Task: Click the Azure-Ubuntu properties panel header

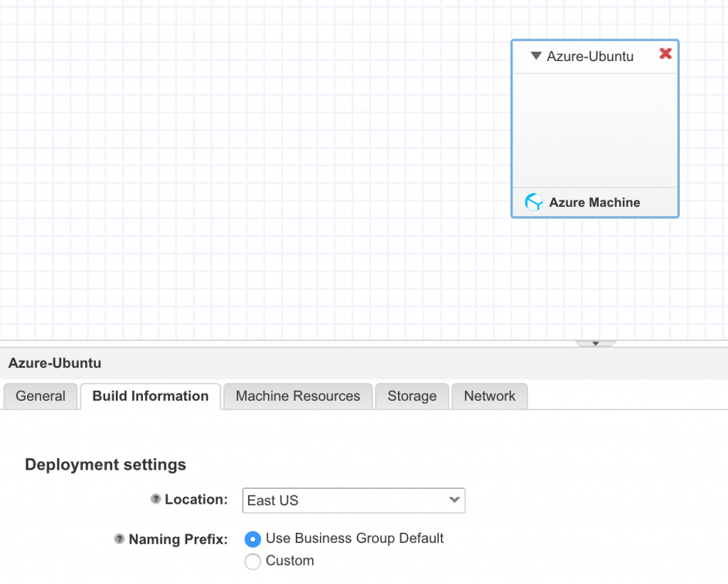Action: click(55, 363)
